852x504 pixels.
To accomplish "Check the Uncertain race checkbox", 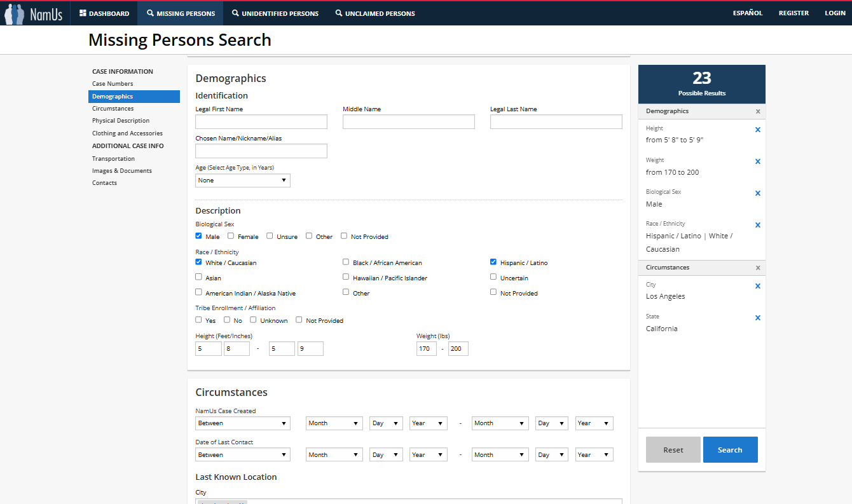I will pyautogui.click(x=493, y=277).
